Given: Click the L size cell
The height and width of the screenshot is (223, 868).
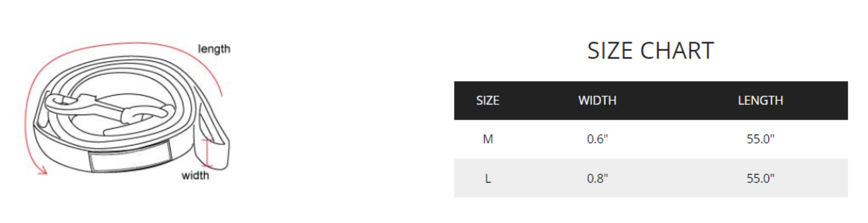Looking at the screenshot, I should click(488, 179).
